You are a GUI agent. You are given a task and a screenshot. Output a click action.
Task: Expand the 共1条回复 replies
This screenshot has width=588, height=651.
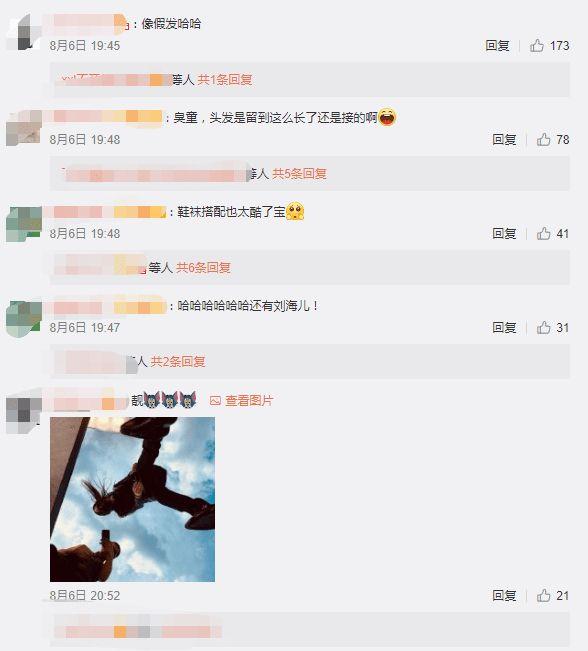[x=225, y=79]
